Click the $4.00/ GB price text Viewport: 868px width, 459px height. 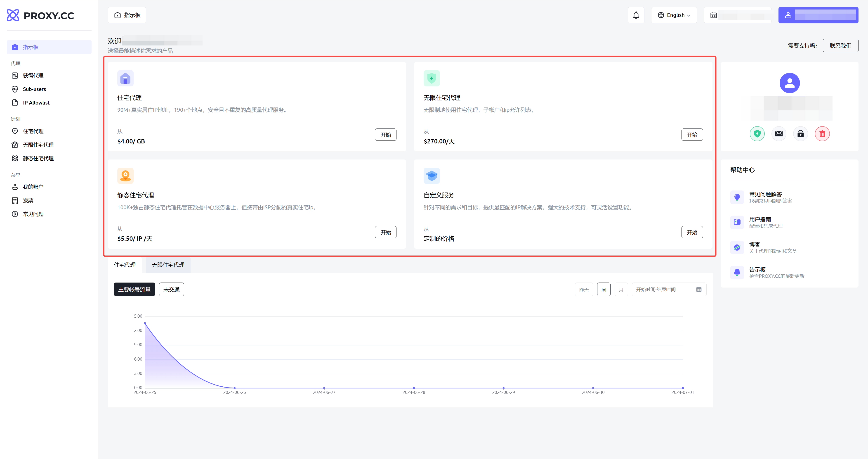coord(131,141)
